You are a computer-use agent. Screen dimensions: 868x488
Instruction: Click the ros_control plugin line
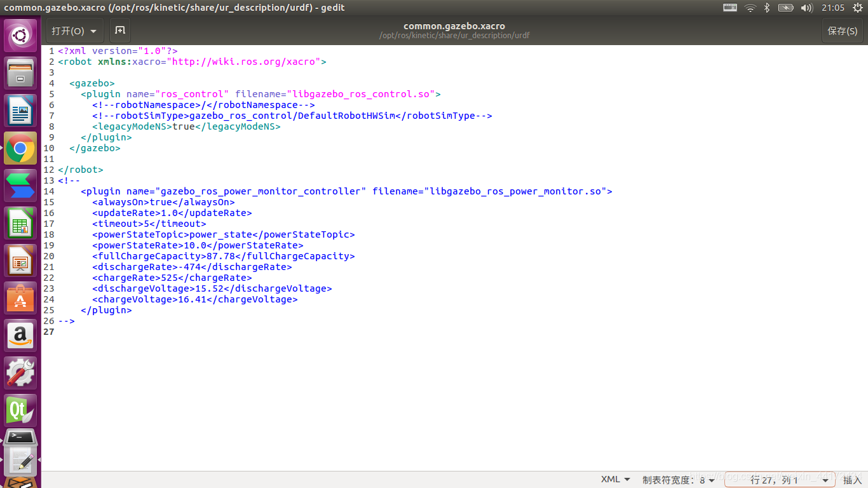coord(261,94)
